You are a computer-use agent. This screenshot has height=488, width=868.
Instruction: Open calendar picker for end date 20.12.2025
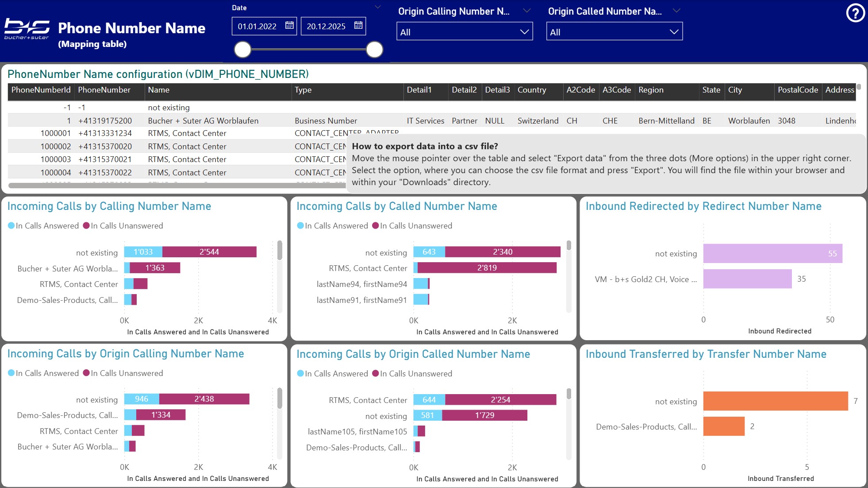pyautogui.click(x=358, y=26)
